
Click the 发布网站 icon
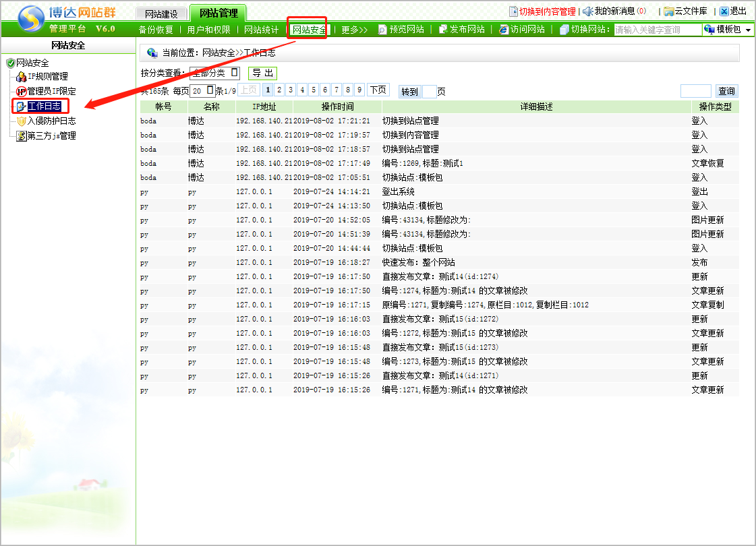(x=443, y=30)
